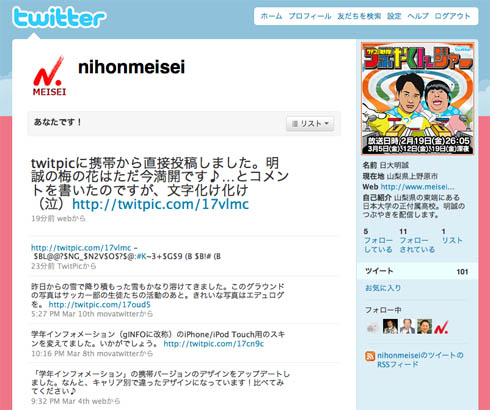Click ログアウト to sign out

452,16
